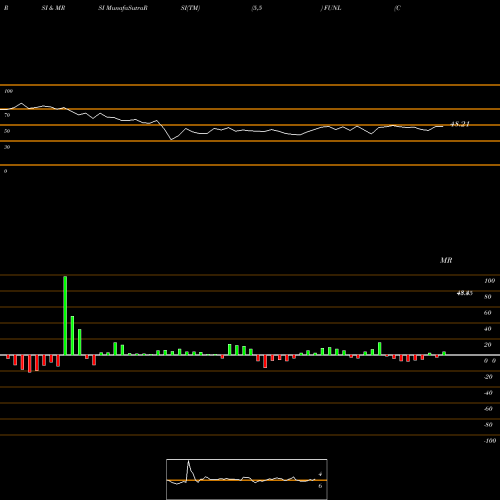
Task: Click the 'SI MunafaSutraR' header text
Action: click(x=123, y=8)
